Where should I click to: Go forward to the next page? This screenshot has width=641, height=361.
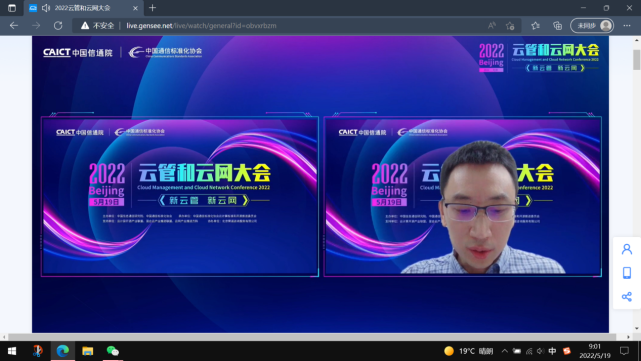(x=36, y=26)
